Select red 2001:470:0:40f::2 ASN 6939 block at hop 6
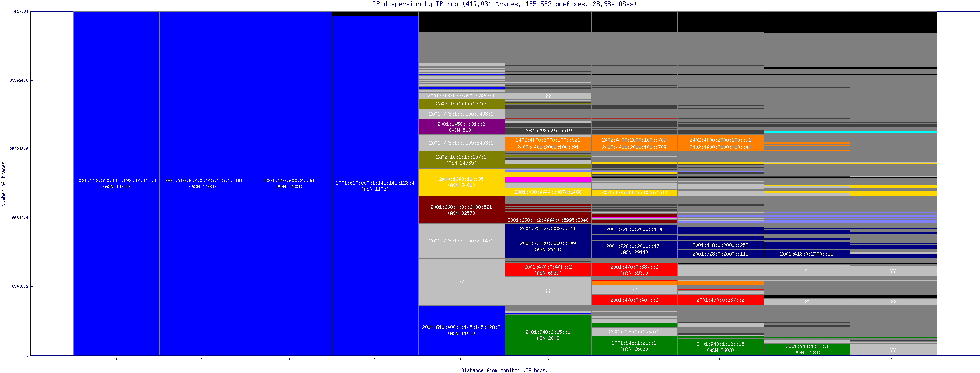 [x=548, y=269]
